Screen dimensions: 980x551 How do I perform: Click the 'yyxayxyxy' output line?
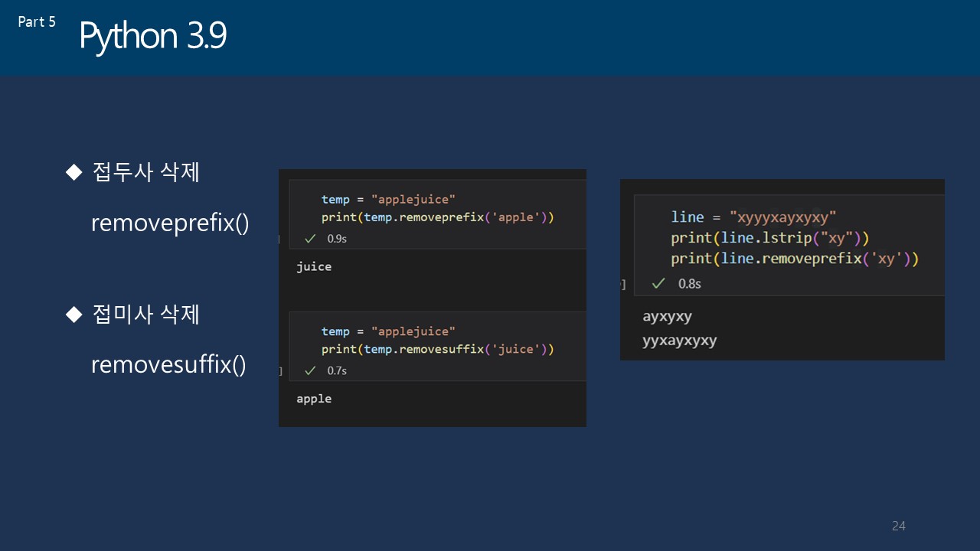pos(680,341)
